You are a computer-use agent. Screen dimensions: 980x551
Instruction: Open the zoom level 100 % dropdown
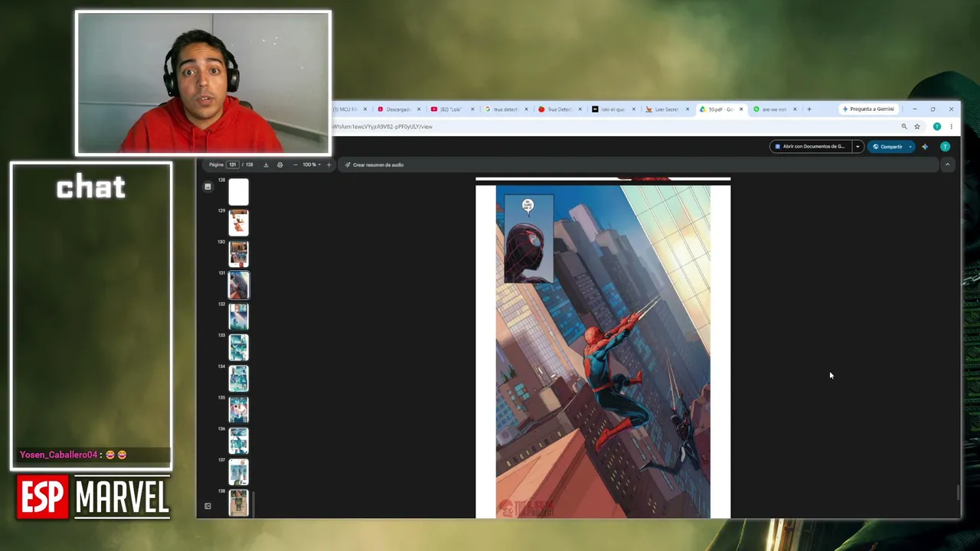(x=311, y=165)
